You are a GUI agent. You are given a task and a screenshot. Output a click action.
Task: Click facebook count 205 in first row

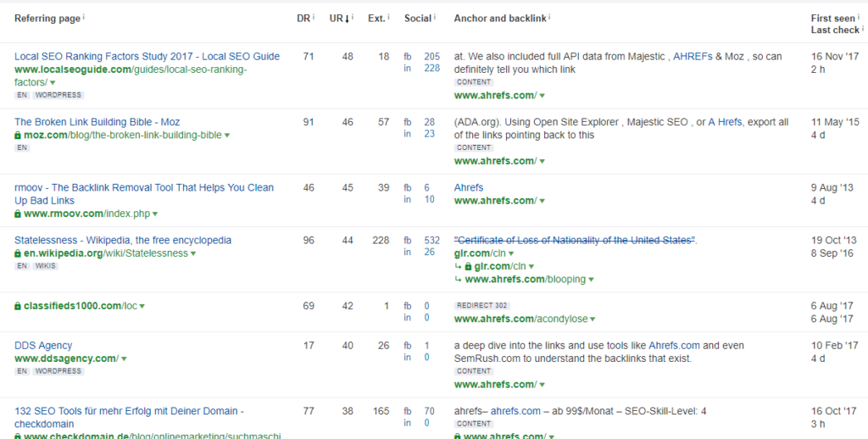(431, 57)
